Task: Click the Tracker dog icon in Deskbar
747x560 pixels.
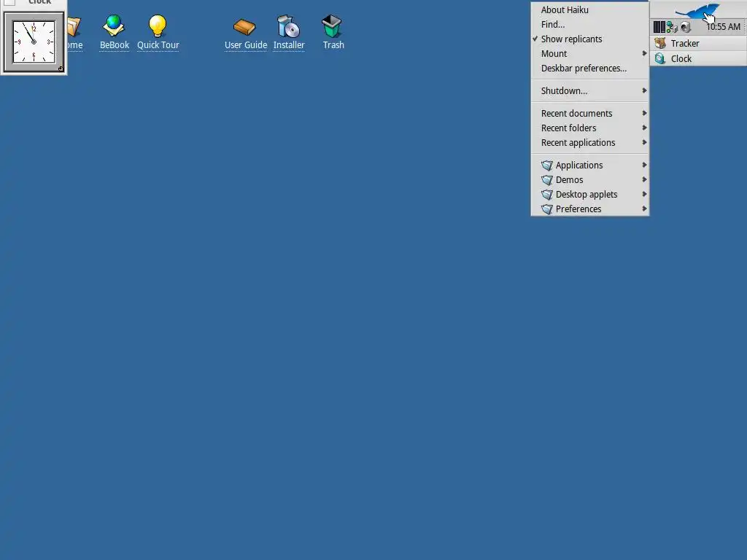Action: pyautogui.click(x=660, y=43)
